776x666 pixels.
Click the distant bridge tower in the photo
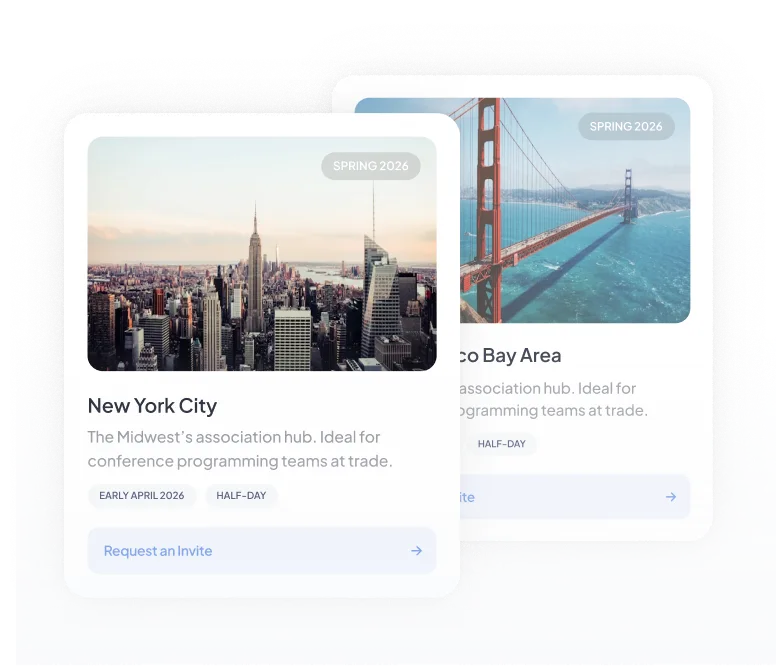coord(629,195)
